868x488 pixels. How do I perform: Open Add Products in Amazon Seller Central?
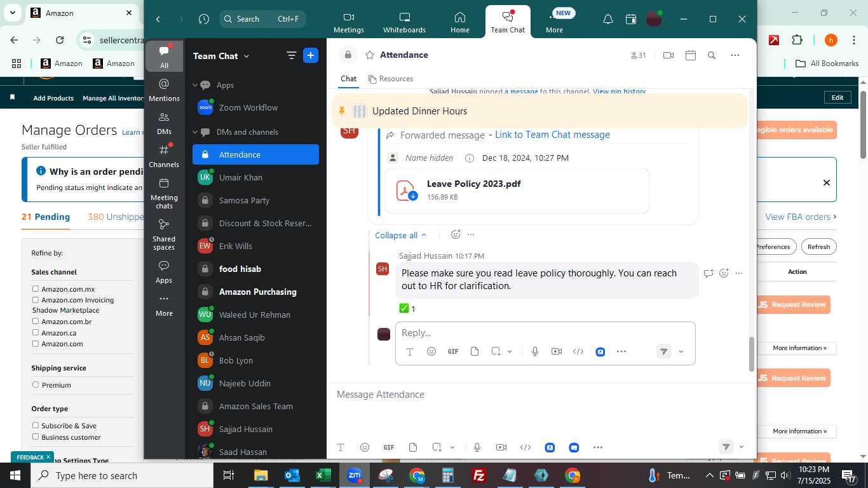click(53, 98)
